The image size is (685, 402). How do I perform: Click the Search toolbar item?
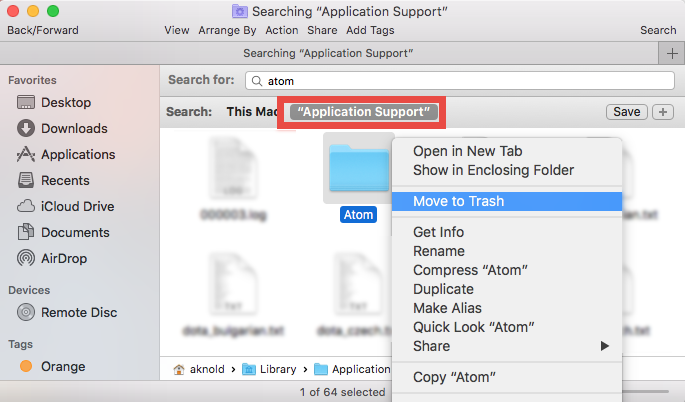point(658,30)
